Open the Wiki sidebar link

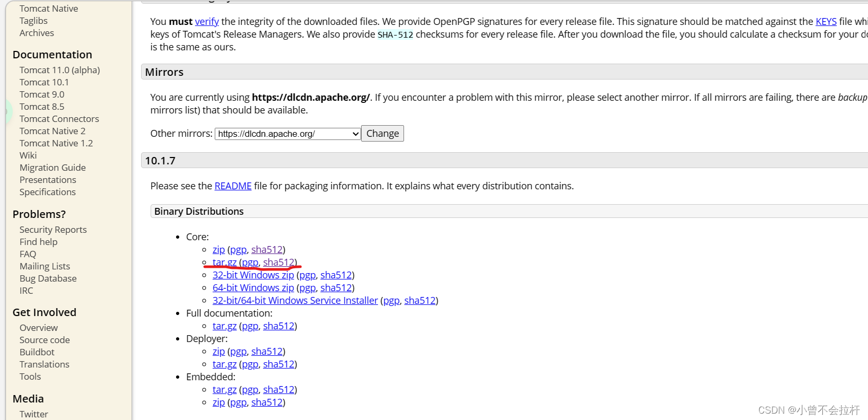(x=28, y=155)
